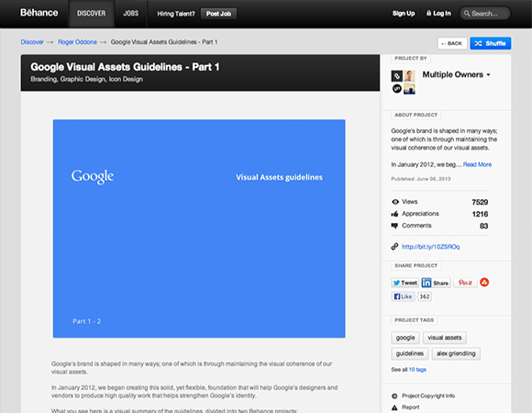Click the Branding, Graphic Design, Icon Design subtitle
The height and width of the screenshot is (413, 532).
[86, 79]
